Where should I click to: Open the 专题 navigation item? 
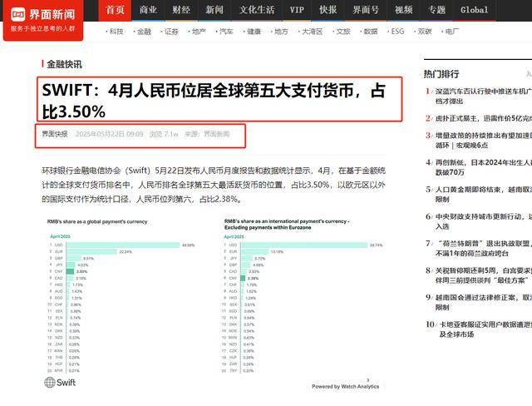click(x=436, y=10)
